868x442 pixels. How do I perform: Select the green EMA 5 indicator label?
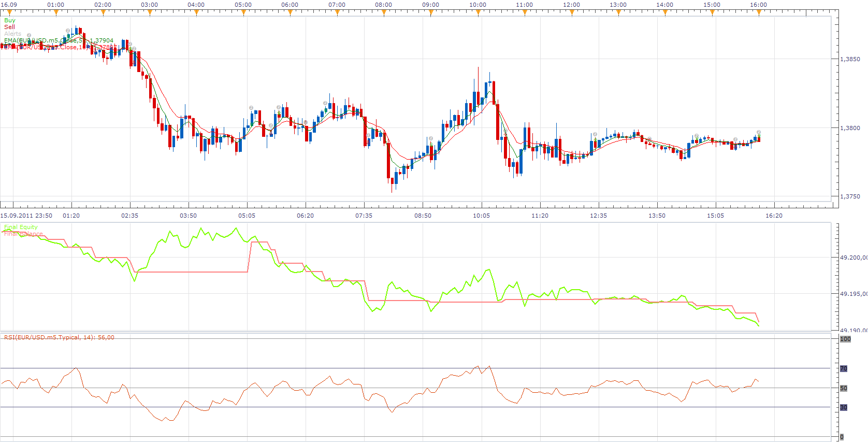point(59,40)
